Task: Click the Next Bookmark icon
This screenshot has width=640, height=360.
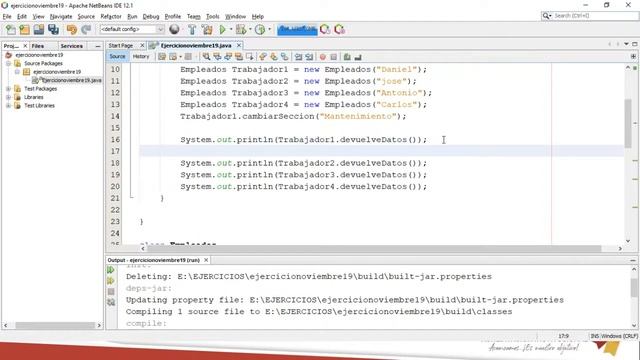Action: [273, 57]
